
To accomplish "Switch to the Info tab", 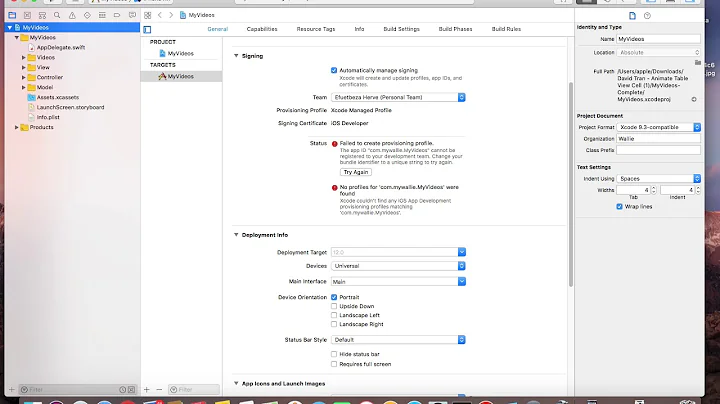I will (360, 29).
